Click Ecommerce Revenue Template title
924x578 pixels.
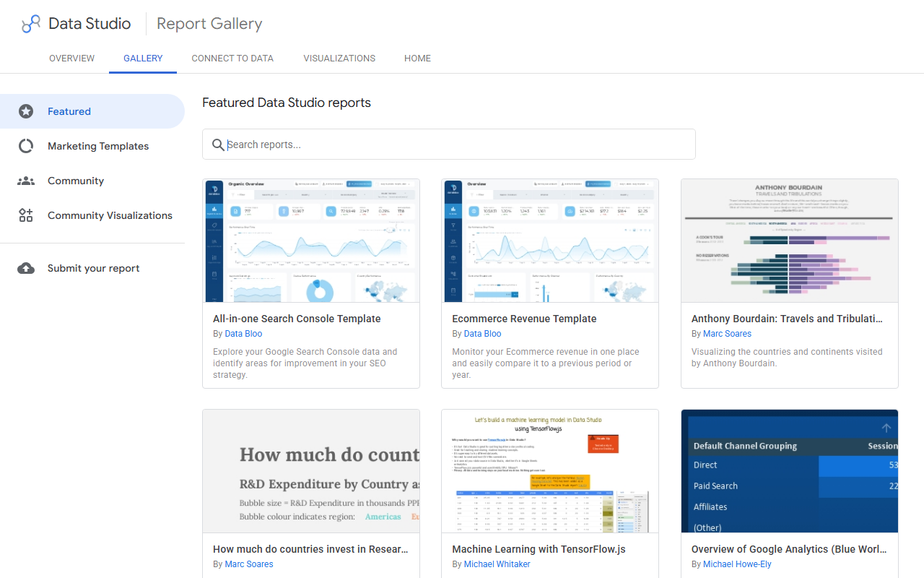[x=524, y=319]
